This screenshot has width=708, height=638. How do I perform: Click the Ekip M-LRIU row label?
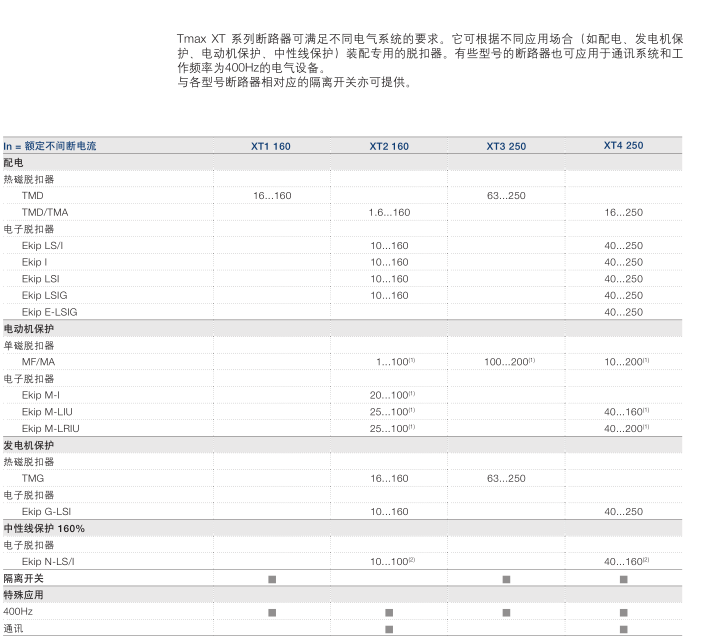tap(51, 428)
